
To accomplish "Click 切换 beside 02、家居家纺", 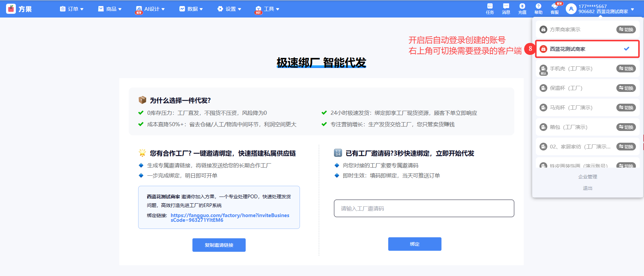I will pyautogui.click(x=626, y=147).
